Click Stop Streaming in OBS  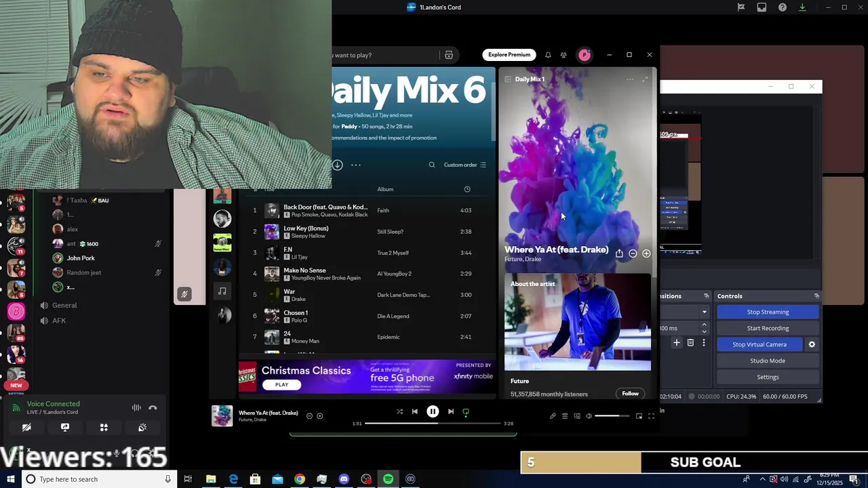tap(768, 312)
